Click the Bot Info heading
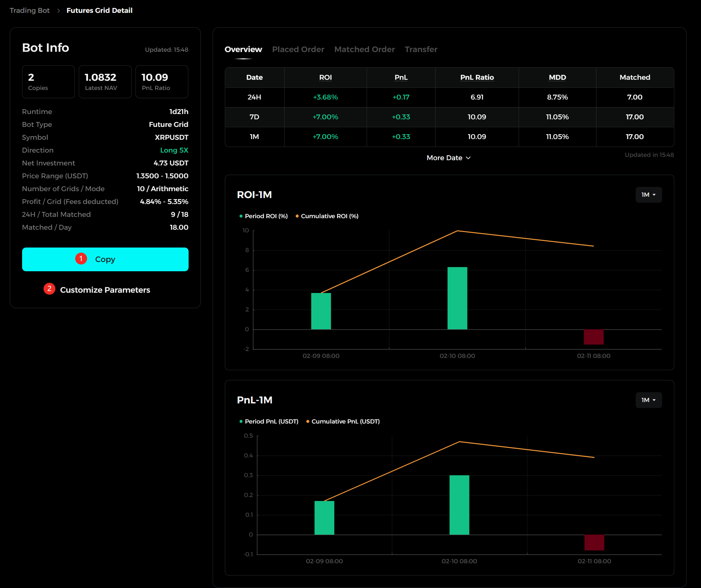701x588 pixels. pyautogui.click(x=46, y=48)
